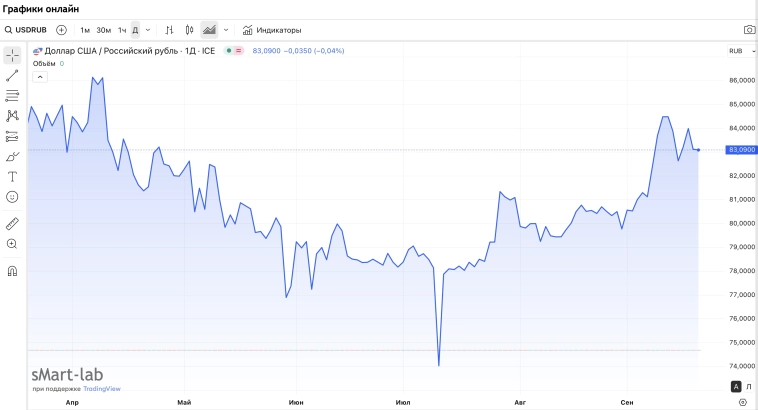
Task: Take a chart snapshot with camera icon
Action: pyautogui.click(x=749, y=30)
